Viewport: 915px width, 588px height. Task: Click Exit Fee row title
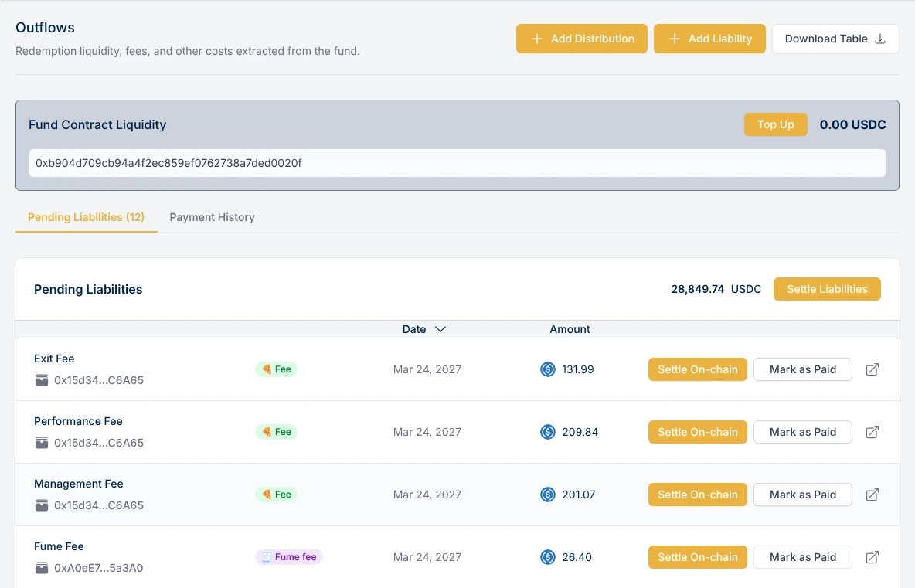(x=54, y=359)
